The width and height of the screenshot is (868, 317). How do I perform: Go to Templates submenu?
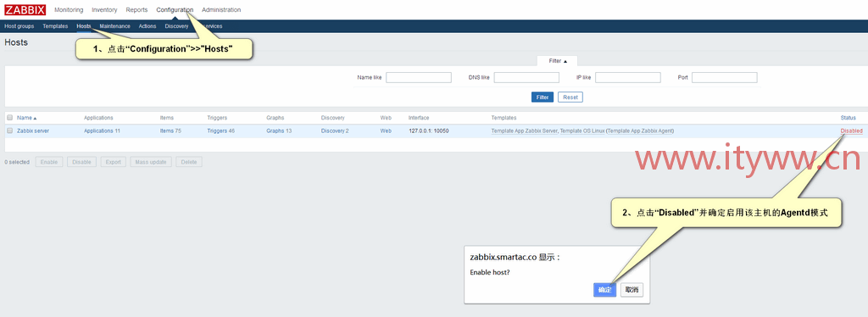click(55, 26)
